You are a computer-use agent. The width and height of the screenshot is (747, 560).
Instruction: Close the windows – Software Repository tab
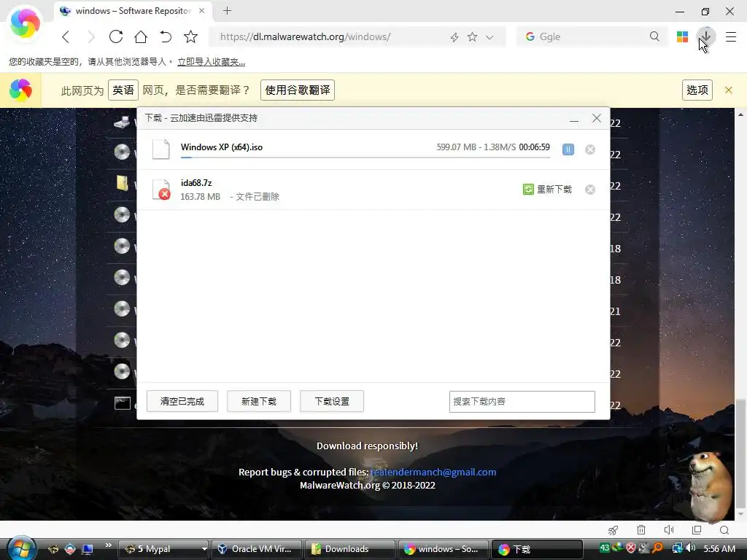(x=201, y=10)
